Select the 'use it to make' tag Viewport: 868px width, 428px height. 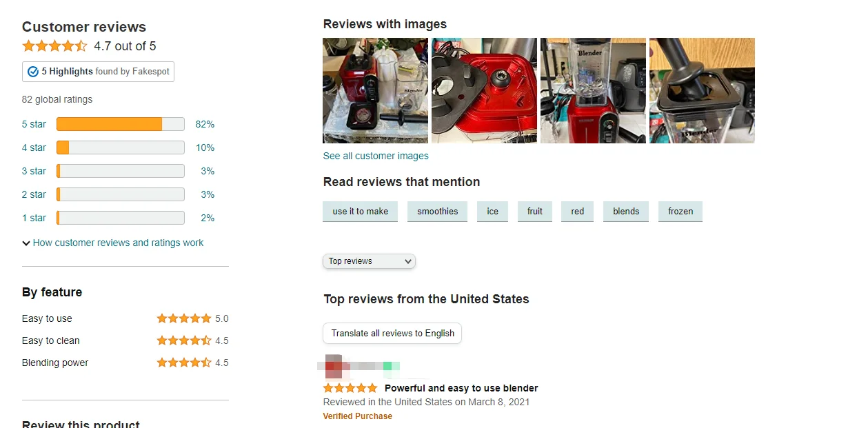pyautogui.click(x=360, y=211)
